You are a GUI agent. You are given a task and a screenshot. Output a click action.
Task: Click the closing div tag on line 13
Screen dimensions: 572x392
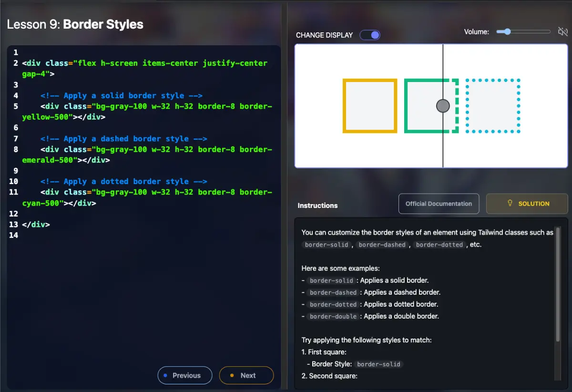(x=36, y=224)
